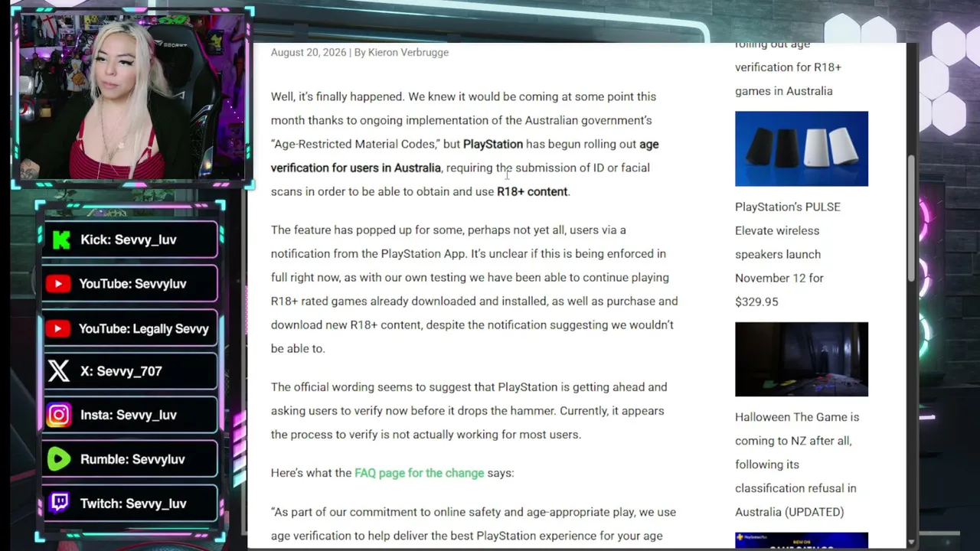The height and width of the screenshot is (551, 980).
Task: Open the PlayStation bold link in article
Action: pos(493,144)
